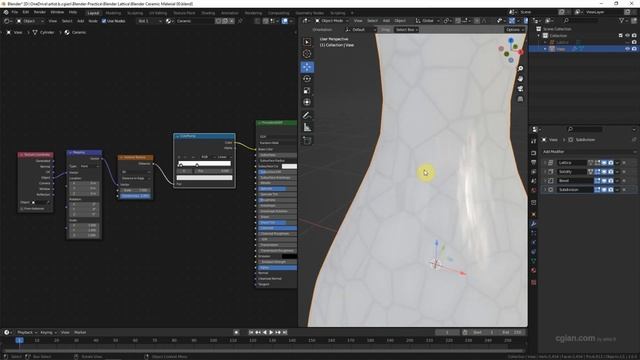Open the Render properties tab
640x360 pixels.
(533, 153)
